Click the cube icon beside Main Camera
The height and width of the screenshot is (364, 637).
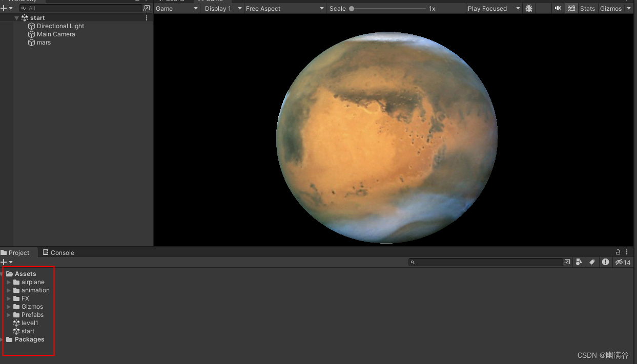[x=31, y=34]
